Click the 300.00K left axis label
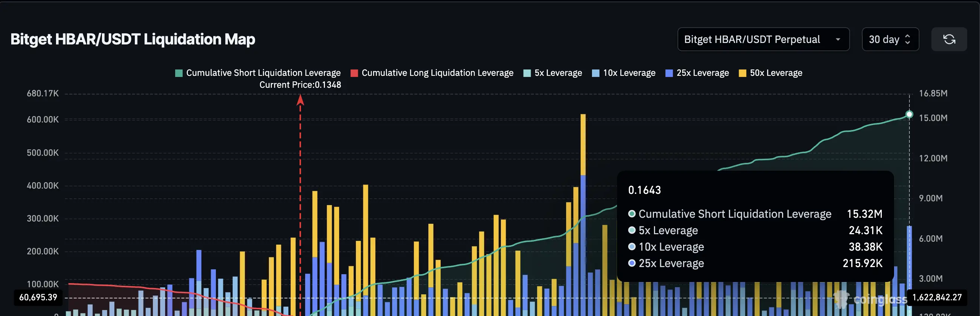The width and height of the screenshot is (980, 316). 43,219
